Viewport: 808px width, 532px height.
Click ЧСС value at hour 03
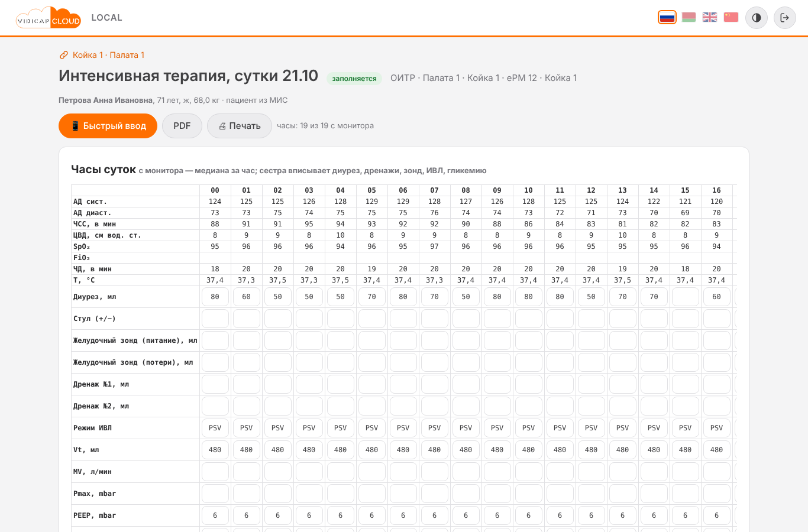(x=309, y=224)
